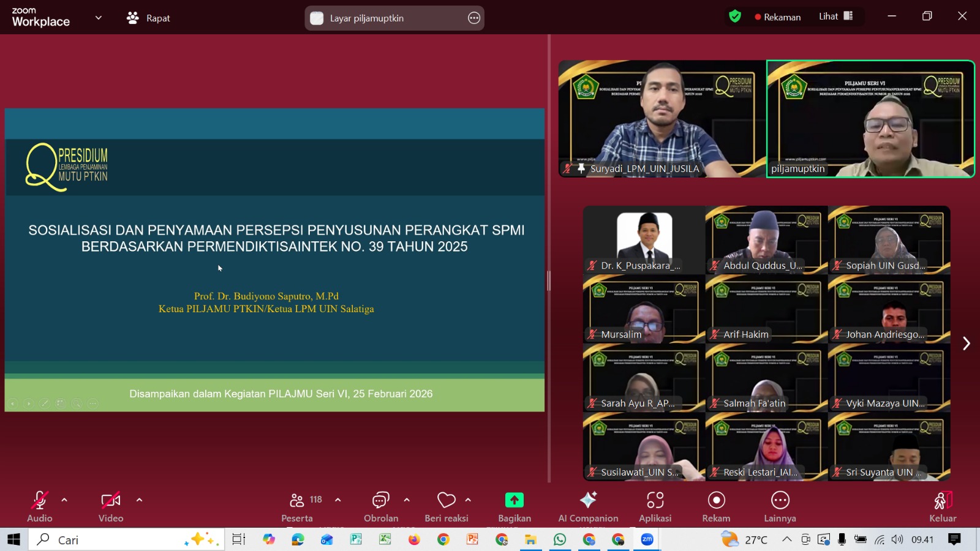The image size is (980, 551).
Task: Switch to the Rapat tab
Action: (149, 18)
